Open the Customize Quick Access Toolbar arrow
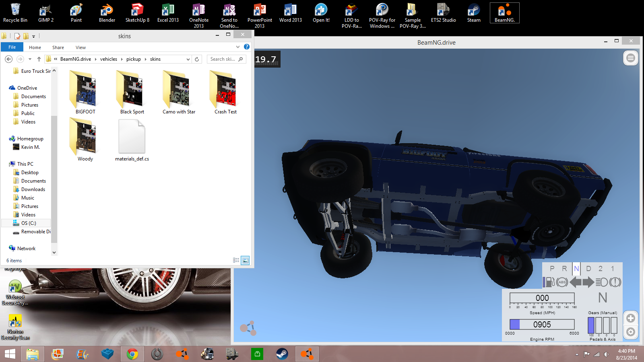The image size is (644, 362). [x=33, y=37]
